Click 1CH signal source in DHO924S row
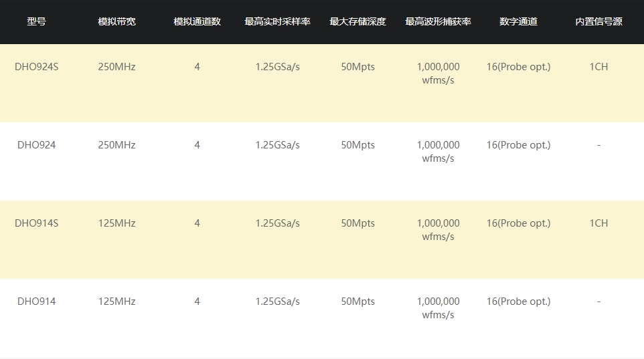 (x=598, y=67)
